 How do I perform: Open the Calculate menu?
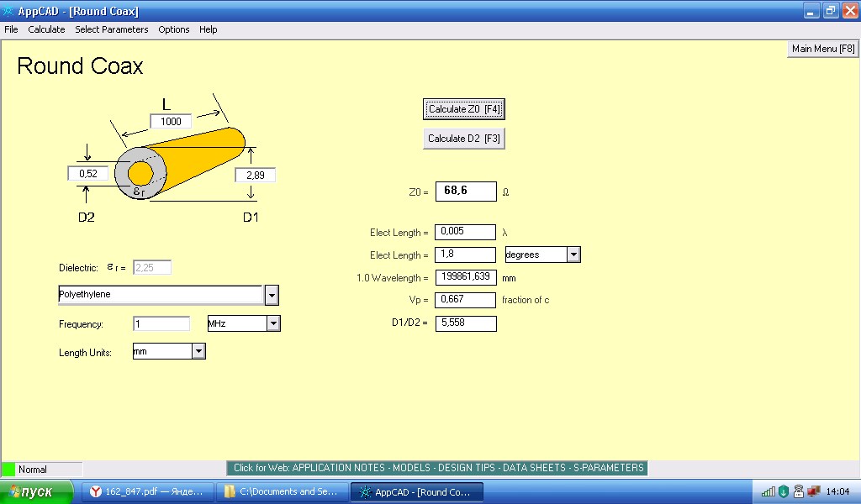tap(46, 29)
